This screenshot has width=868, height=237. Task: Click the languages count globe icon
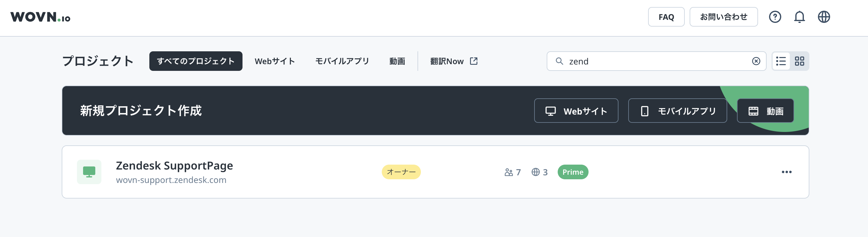[x=535, y=172]
